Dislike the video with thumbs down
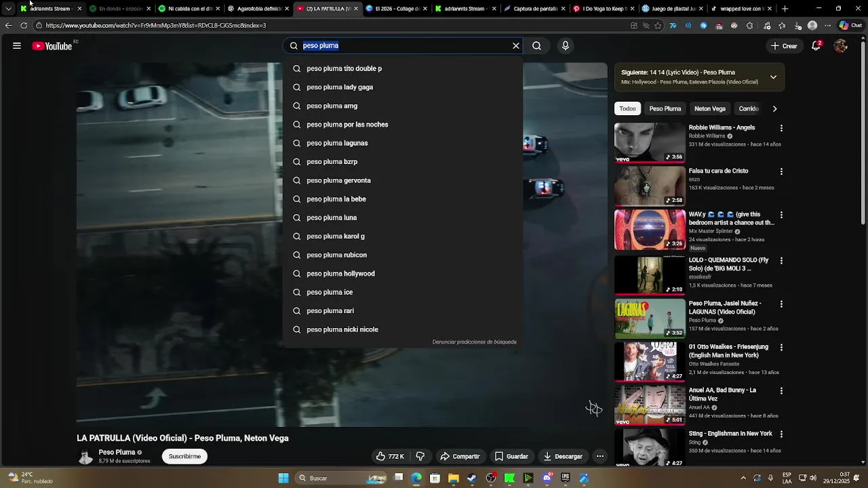This screenshot has width=868, height=488. (x=420, y=456)
